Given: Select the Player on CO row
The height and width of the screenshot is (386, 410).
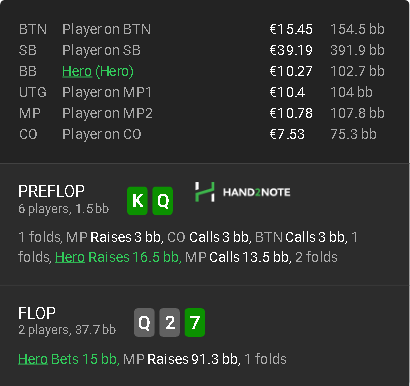Looking at the screenshot, I should 202,134.
